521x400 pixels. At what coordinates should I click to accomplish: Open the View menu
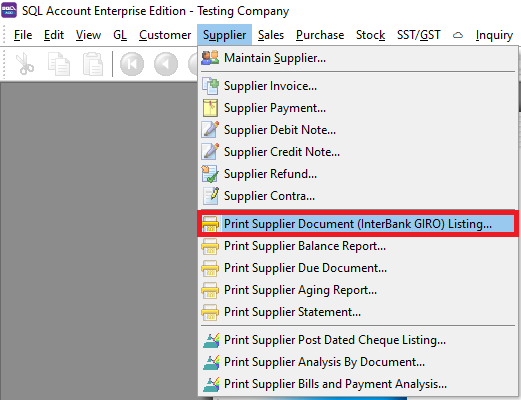click(x=88, y=35)
